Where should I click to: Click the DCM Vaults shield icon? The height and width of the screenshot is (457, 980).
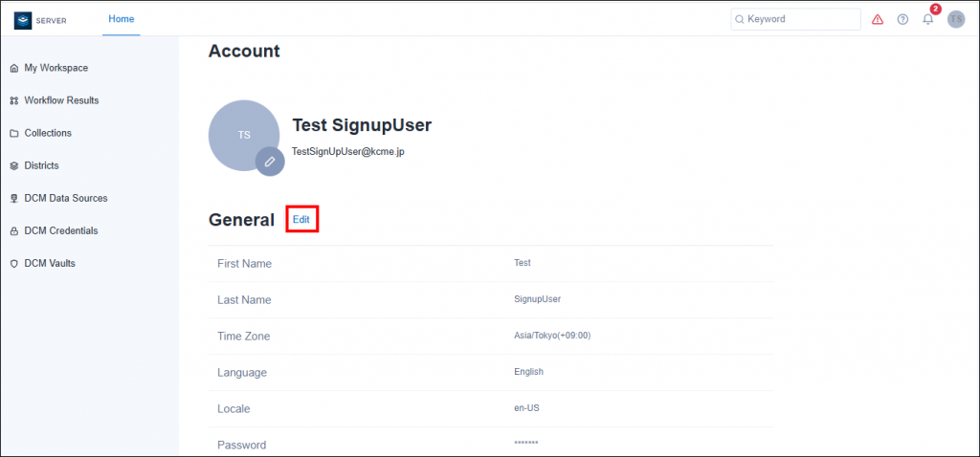pyautogui.click(x=14, y=264)
